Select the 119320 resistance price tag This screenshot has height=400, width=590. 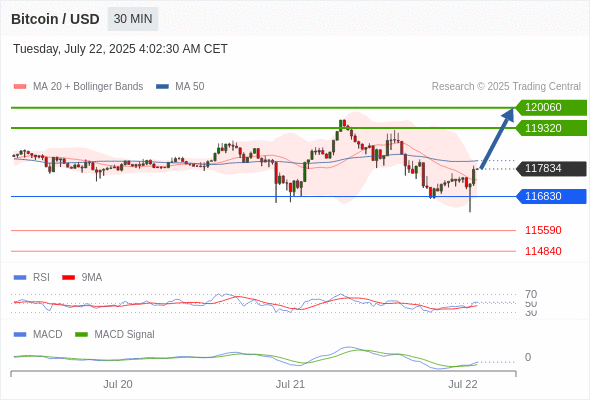click(x=551, y=128)
